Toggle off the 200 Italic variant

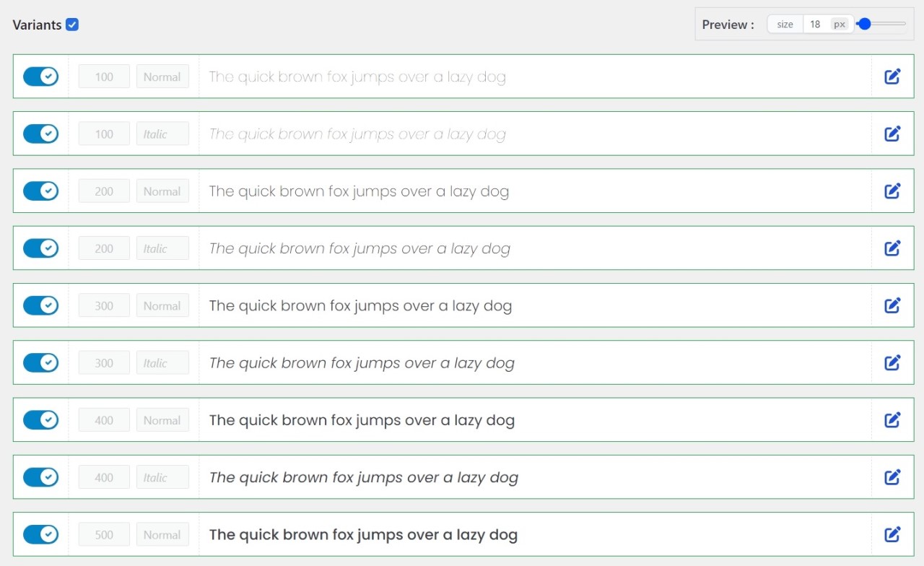[40, 248]
